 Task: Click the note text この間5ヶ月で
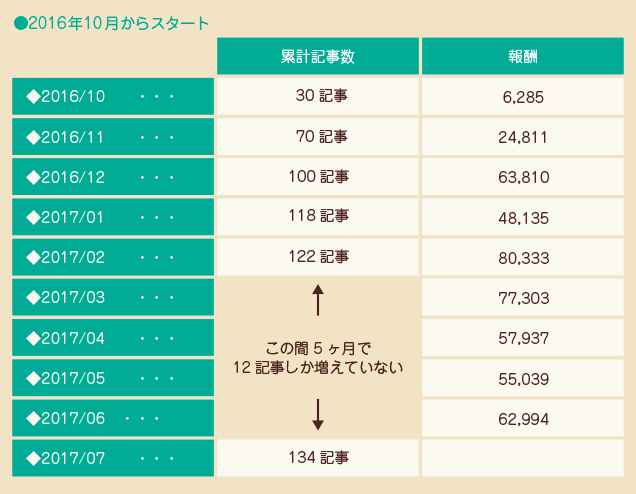click(318, 348)
